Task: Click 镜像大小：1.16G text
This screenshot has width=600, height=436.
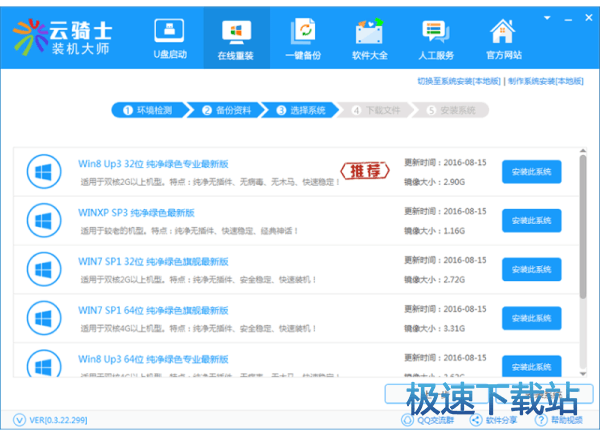Action: point(434,231)
